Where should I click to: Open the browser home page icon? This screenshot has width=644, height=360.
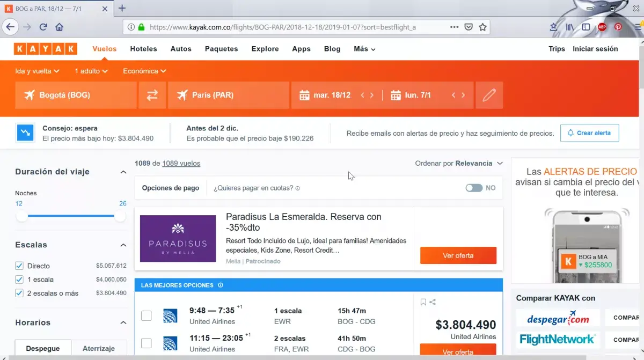pos(60,27)
